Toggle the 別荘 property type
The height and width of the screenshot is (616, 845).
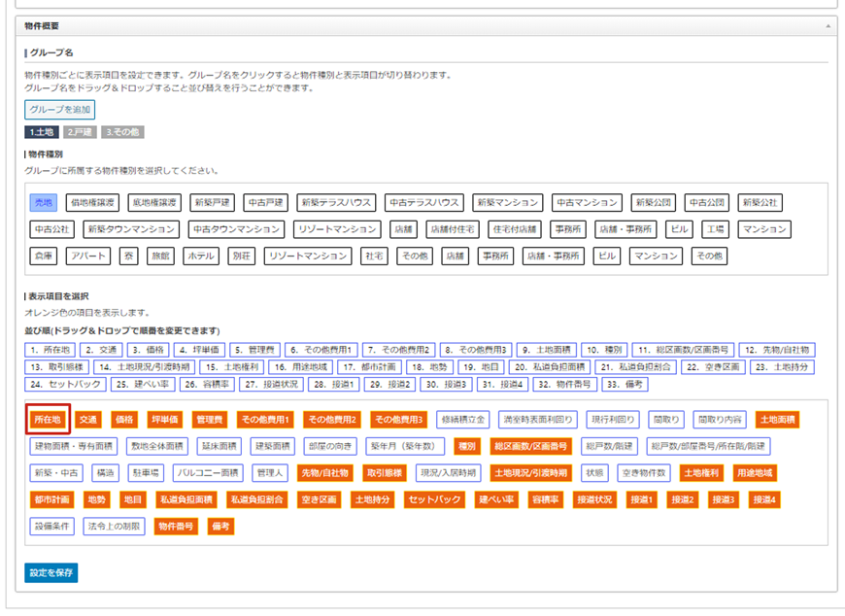[x=240, y=257]
